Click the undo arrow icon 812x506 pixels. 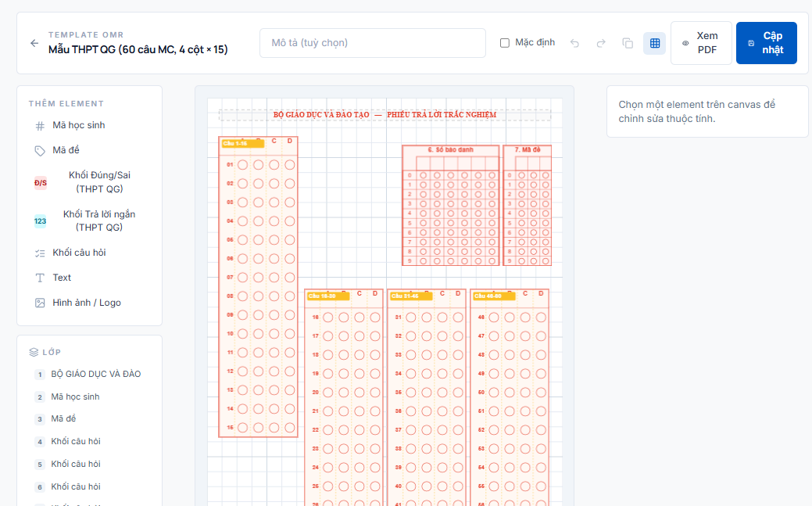[574, 43]
